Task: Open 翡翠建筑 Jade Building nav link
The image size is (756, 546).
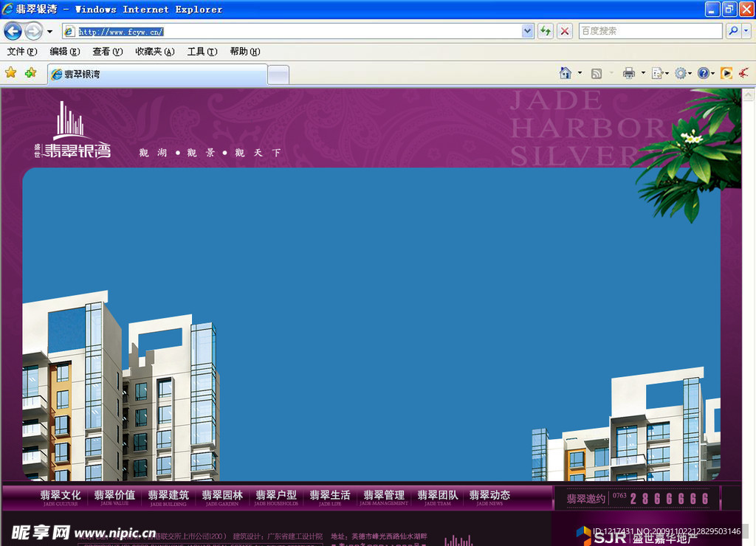Action: point(168,498)
